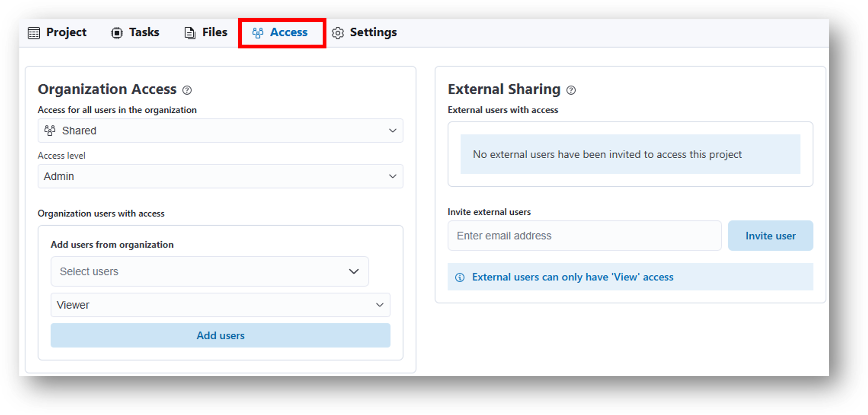The width and height of the screenshot is (868, 415).
Task: Click 'Invite external users' label
Action: pyautogui.click(x=489, y=212)
